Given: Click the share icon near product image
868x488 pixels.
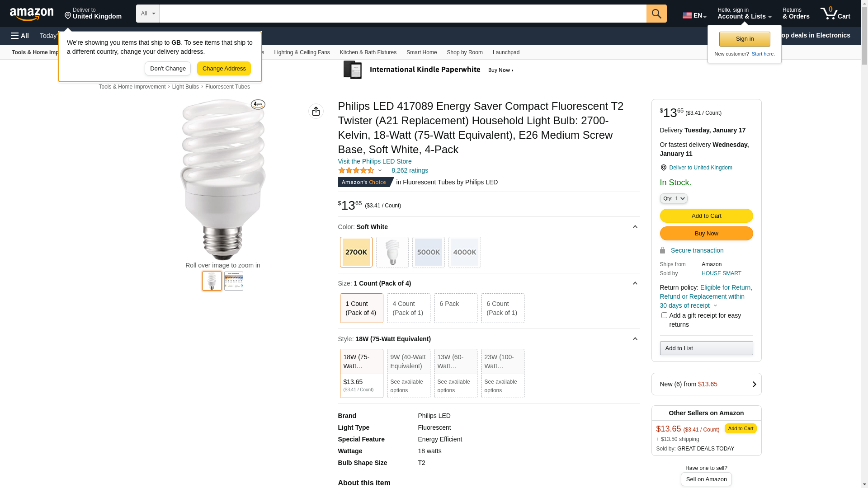Looking at the screenshot, I should [316, 111].
